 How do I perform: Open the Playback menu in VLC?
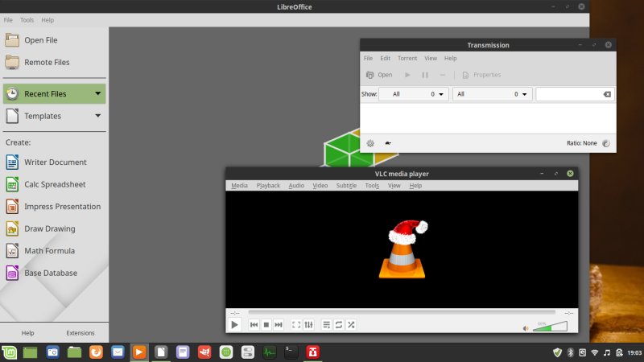[268, 186]
